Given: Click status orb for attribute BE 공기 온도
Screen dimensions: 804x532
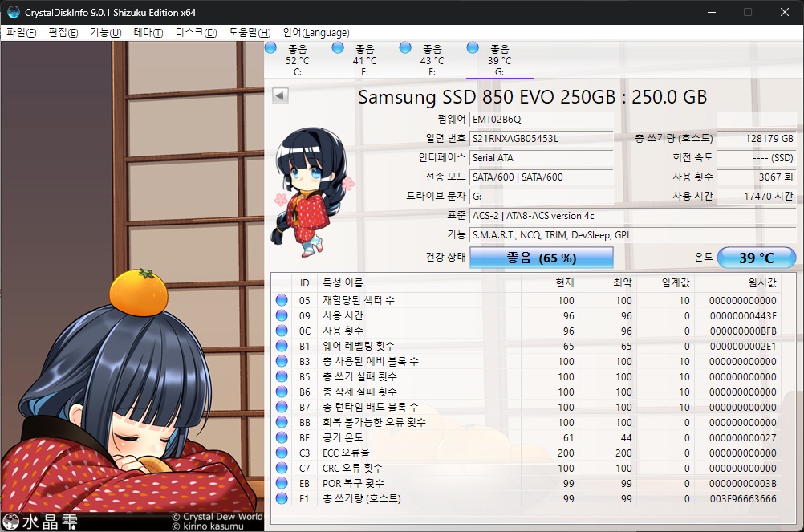Looking at the screenshot, I should (x=282, y=437).
